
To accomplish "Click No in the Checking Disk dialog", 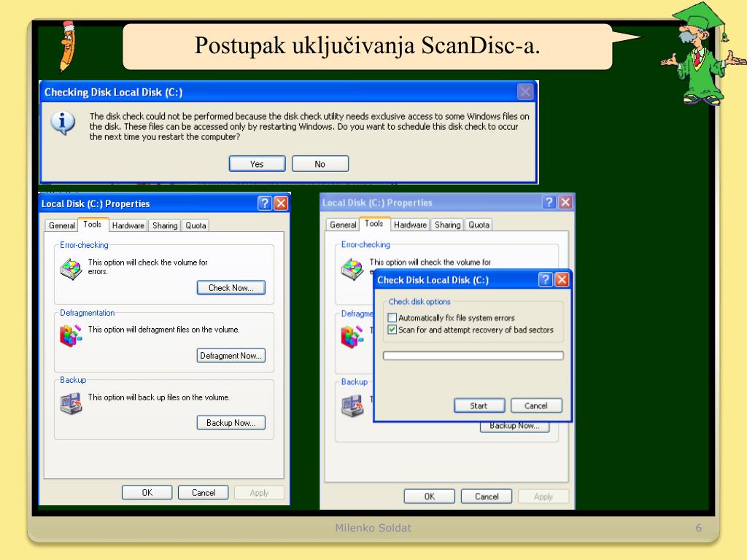I will click(320, 164).
